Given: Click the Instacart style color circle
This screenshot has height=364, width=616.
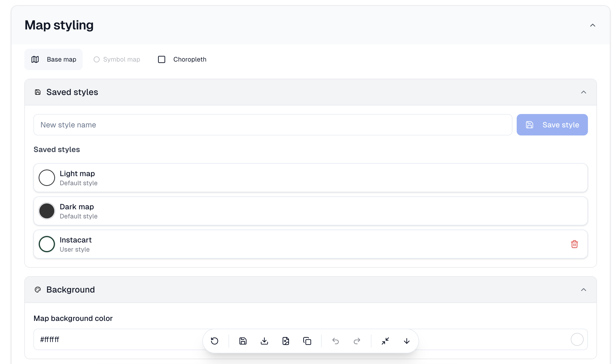Looking at the screenshot, I should pyautogui.click(x=47, y=244).
